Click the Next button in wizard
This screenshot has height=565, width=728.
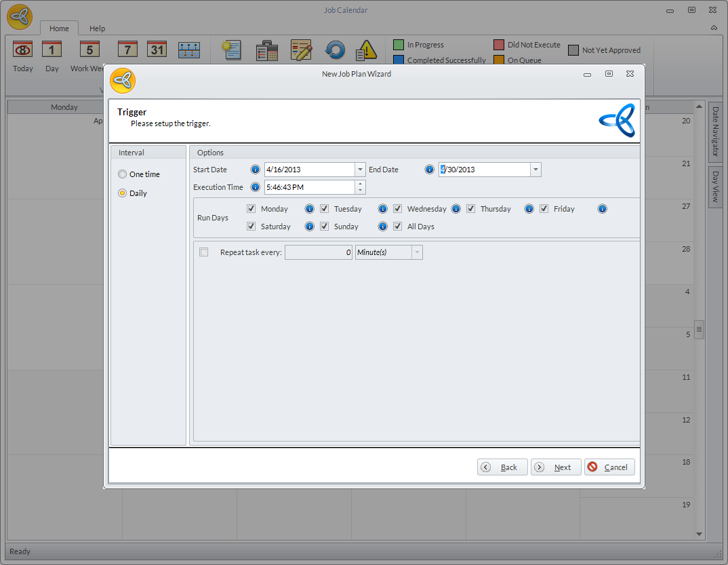tap(556, 467)
